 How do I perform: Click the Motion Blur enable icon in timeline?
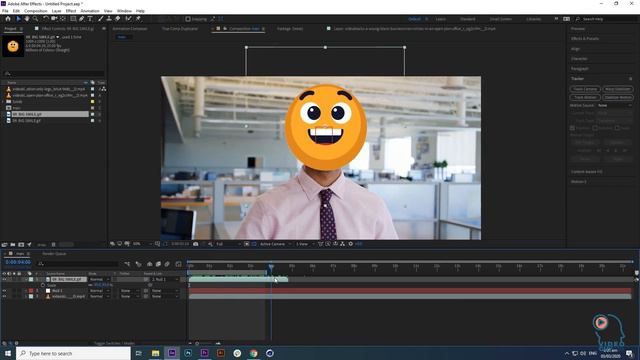pyautogui.click(x=167, y=264)
